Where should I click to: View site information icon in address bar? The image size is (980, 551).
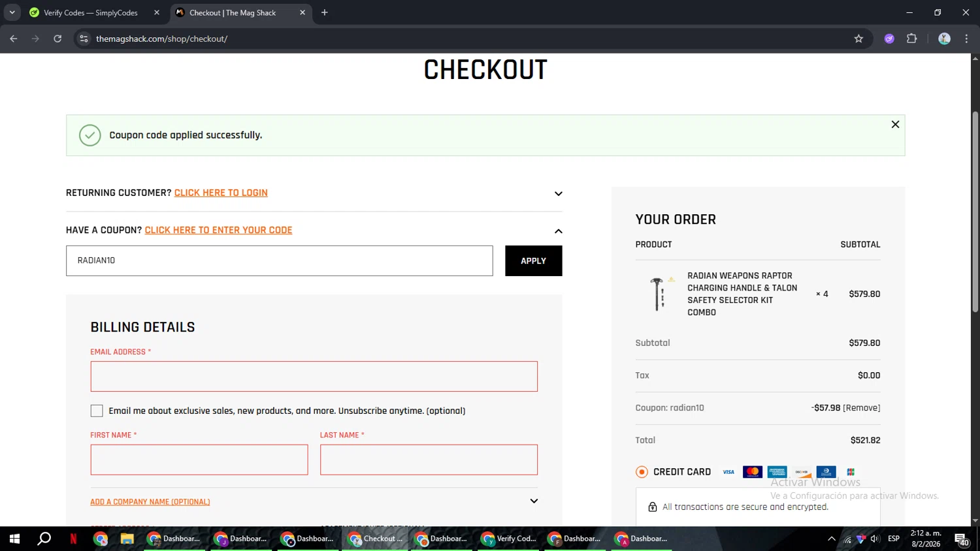tap(84, 39)
